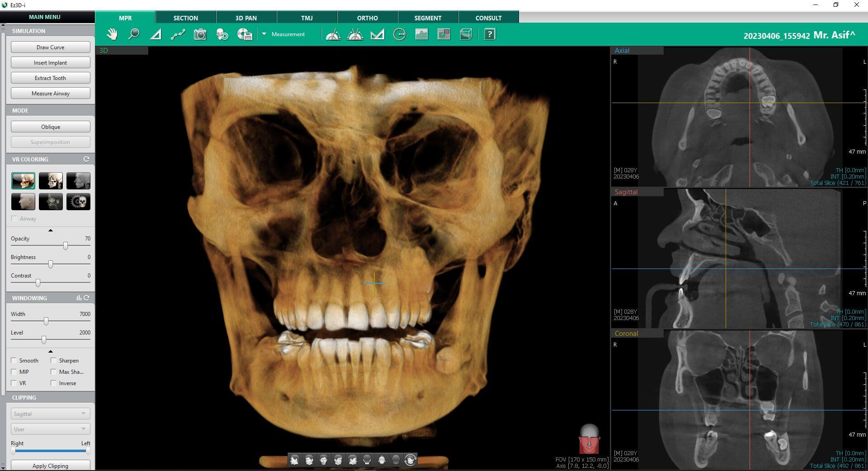868x471 pixels.
Task: Click the Opacity slider handle
Action: 66,246
